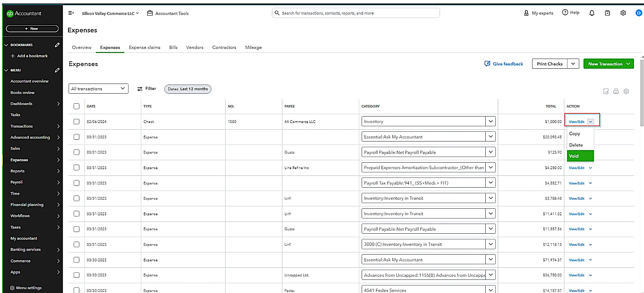Focus the search transactions field
This screenshot has height=293, width=644.
point(356,13)
